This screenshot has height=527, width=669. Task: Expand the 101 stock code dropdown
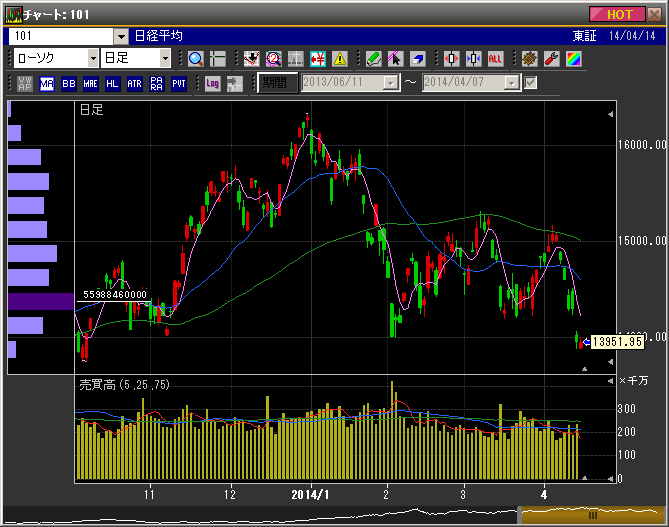(x=120, y=35)
